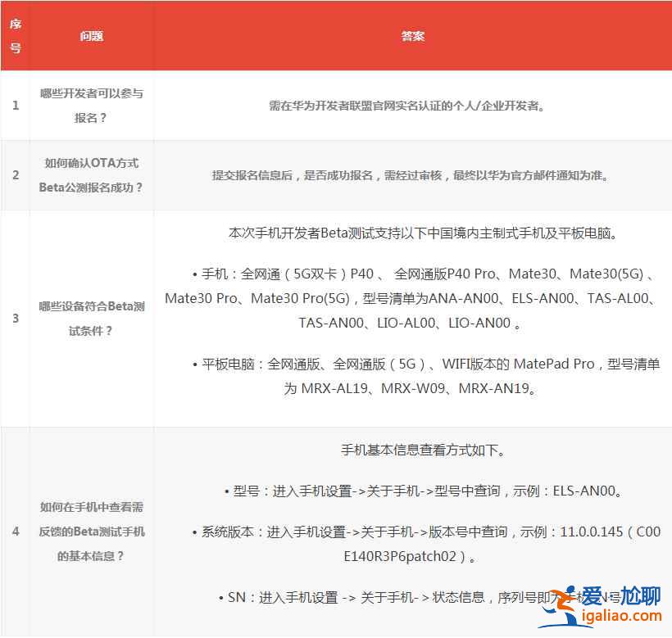Select row number 4 cell
Screen dimensions: 672x638
pos(16,532)
